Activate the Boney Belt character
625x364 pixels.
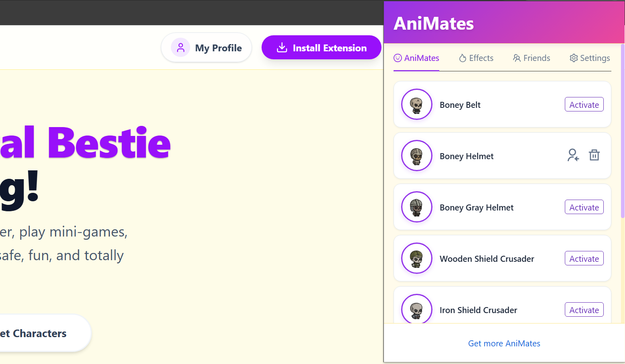pos(584,104)
